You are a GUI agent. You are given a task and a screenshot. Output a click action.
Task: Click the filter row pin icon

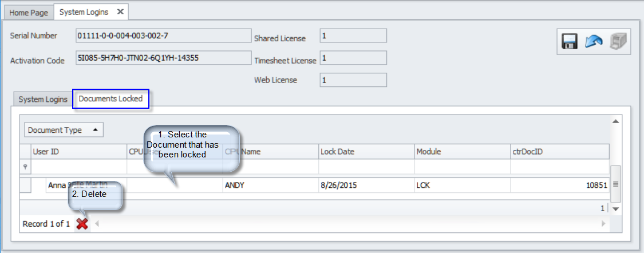tap(23, 167)
